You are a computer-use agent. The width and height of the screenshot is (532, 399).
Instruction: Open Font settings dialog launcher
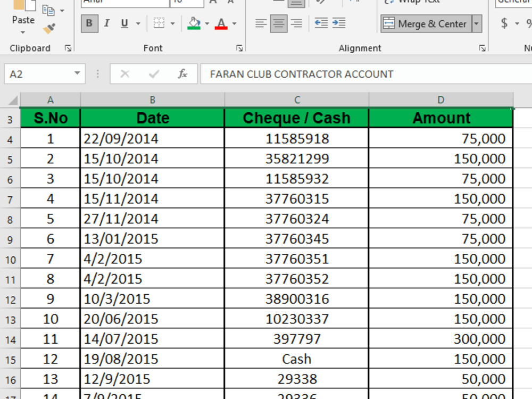239,48
